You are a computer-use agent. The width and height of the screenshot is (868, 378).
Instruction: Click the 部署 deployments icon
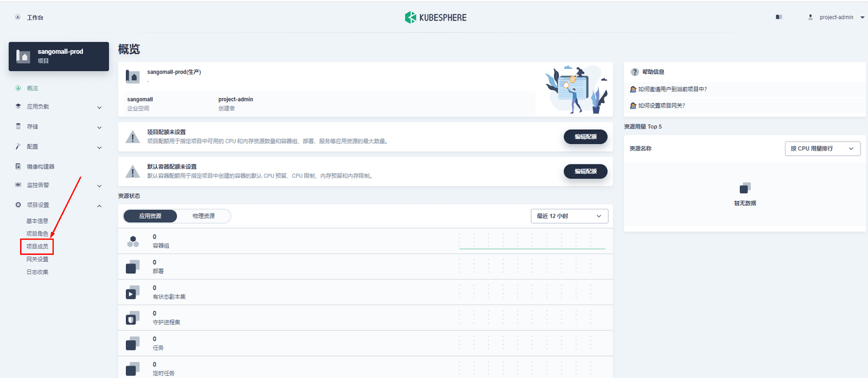coord(133,266)
